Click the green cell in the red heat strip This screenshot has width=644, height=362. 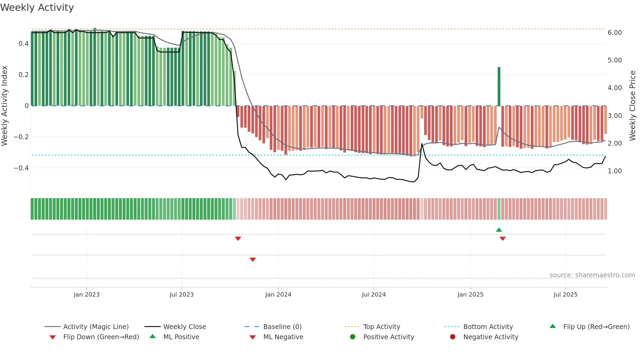[499, 209]
